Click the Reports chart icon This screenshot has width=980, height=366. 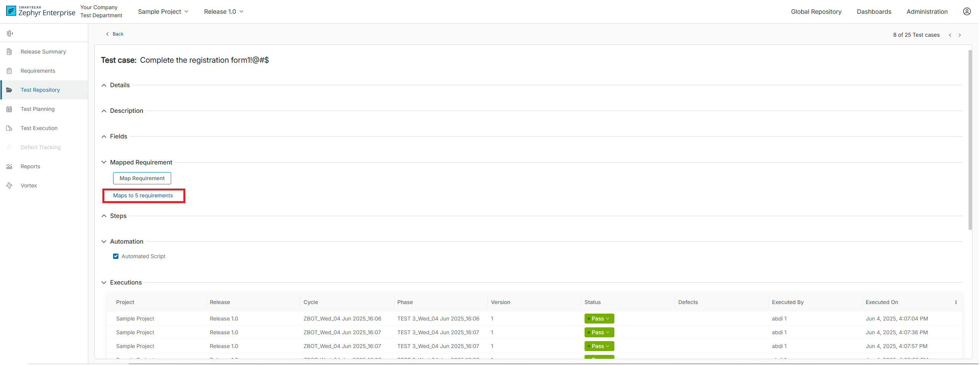(x=10, y=166)
